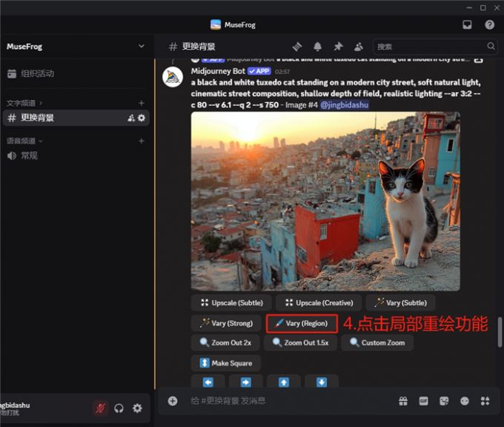Expand the MuseFrog server dropdown
The image size is (504, 427).
(141, 46)
